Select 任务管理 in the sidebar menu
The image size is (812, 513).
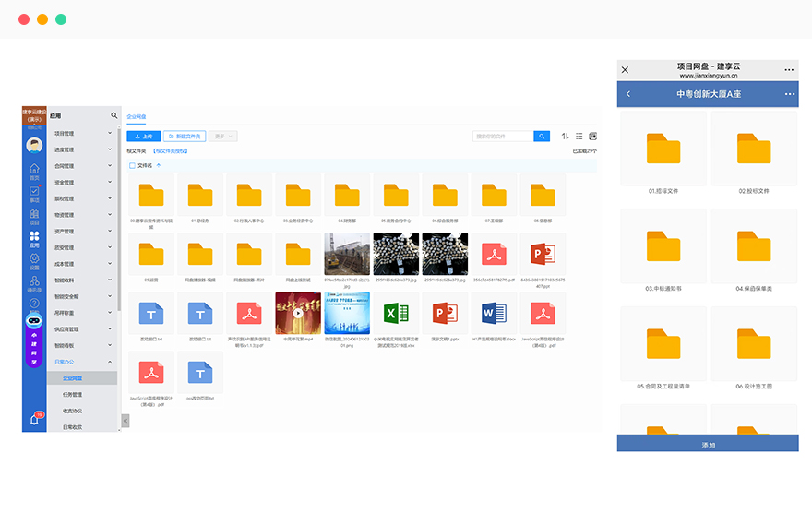[x=72, y=395]
